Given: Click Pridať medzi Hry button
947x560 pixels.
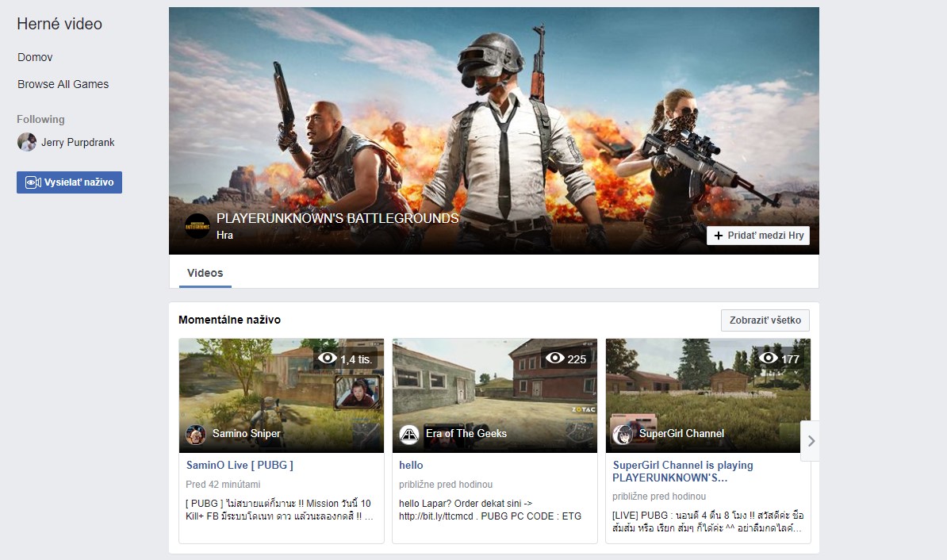Looking at the screenshot, I should (x=758, y=236).
